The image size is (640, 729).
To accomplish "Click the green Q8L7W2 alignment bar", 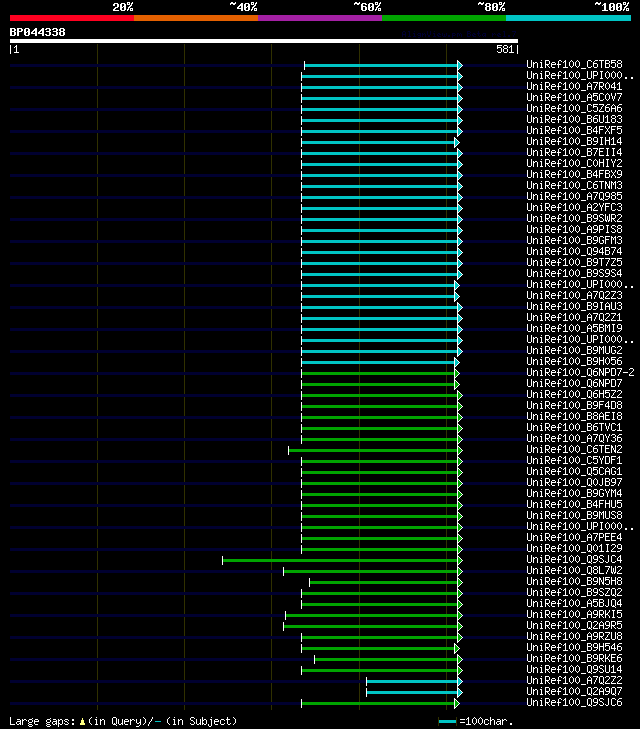I will point(371,571).
